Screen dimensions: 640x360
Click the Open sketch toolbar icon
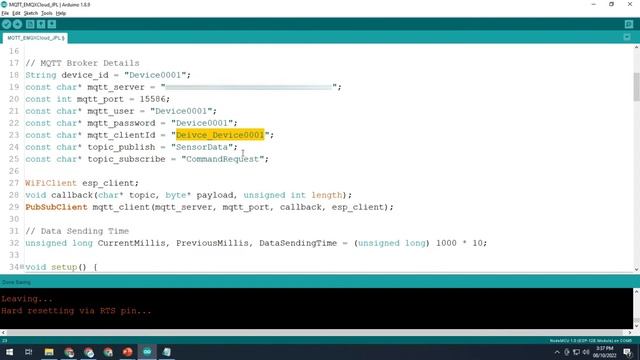(41, 24)
